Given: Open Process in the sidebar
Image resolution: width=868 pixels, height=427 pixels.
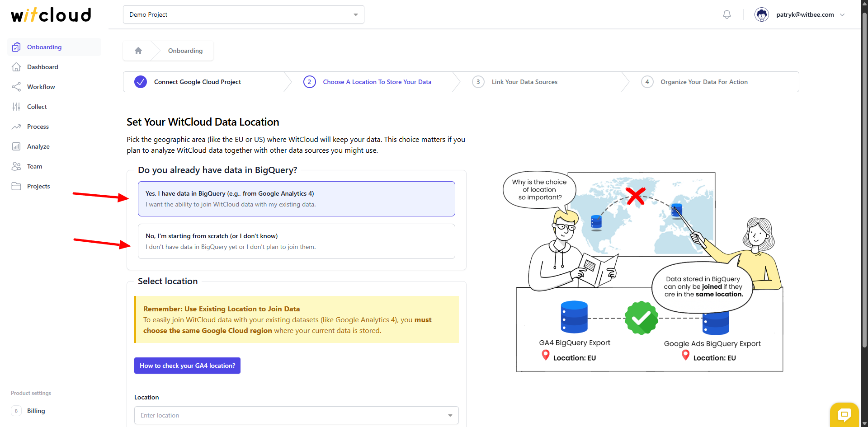Looking at the screenshot, I should pyautogui.click(x=54, y=127).
